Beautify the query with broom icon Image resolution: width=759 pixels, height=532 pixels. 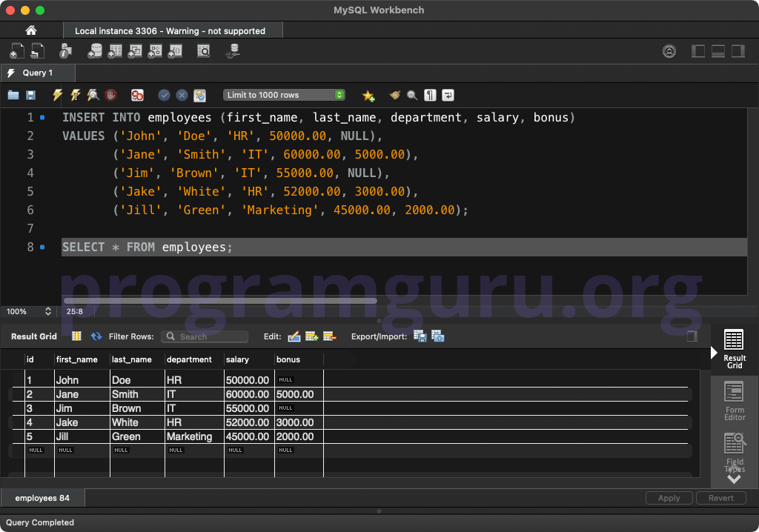(x=395, y=95)
